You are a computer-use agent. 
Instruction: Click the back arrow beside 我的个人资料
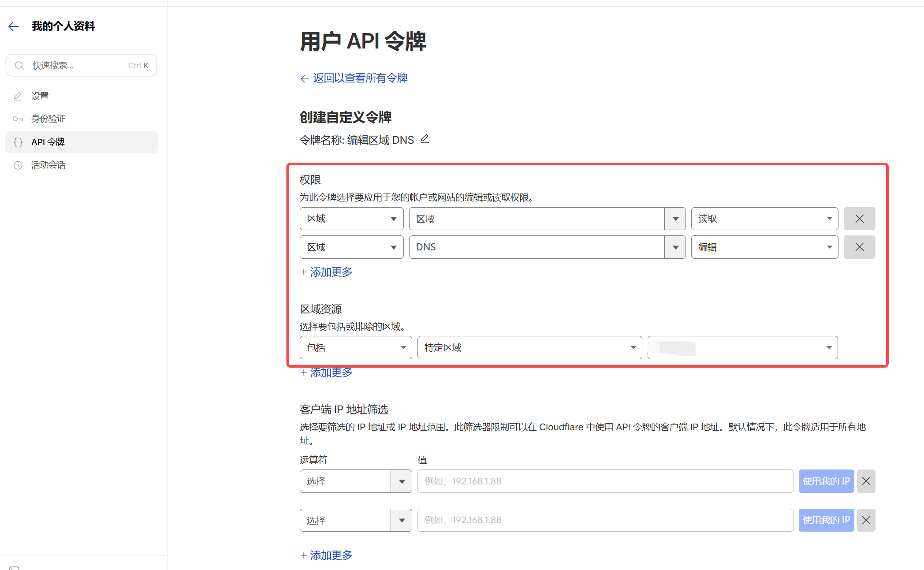click(x=14, y=26)
